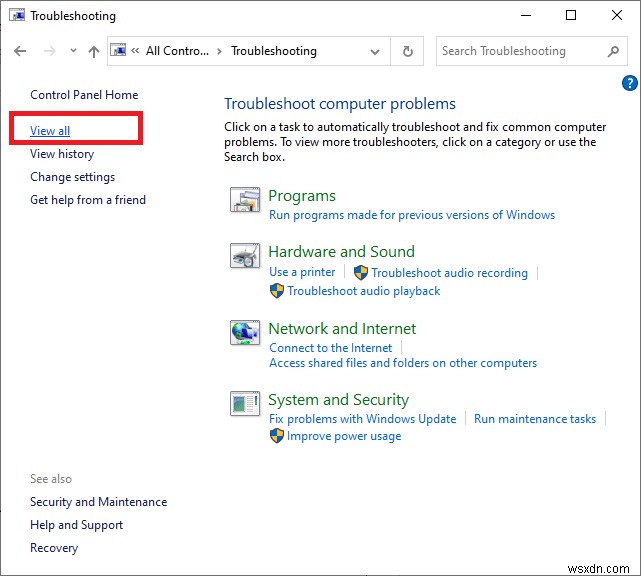Open Recovery under See also
This screenshot has width=641, height=579.
[54, 548]
